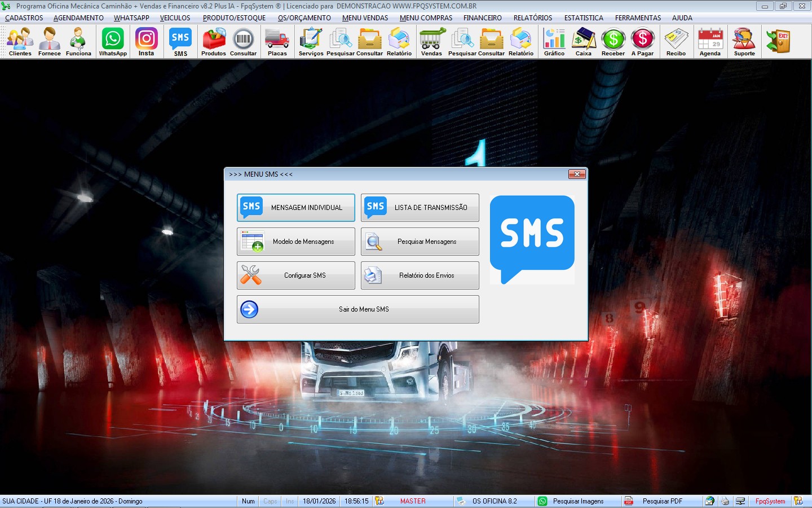Open the Placas truck icon
The image size is (812, 508).
tap(277, 42)
